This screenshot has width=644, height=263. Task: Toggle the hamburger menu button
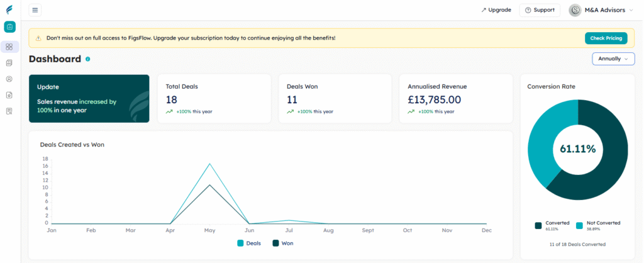35,10
